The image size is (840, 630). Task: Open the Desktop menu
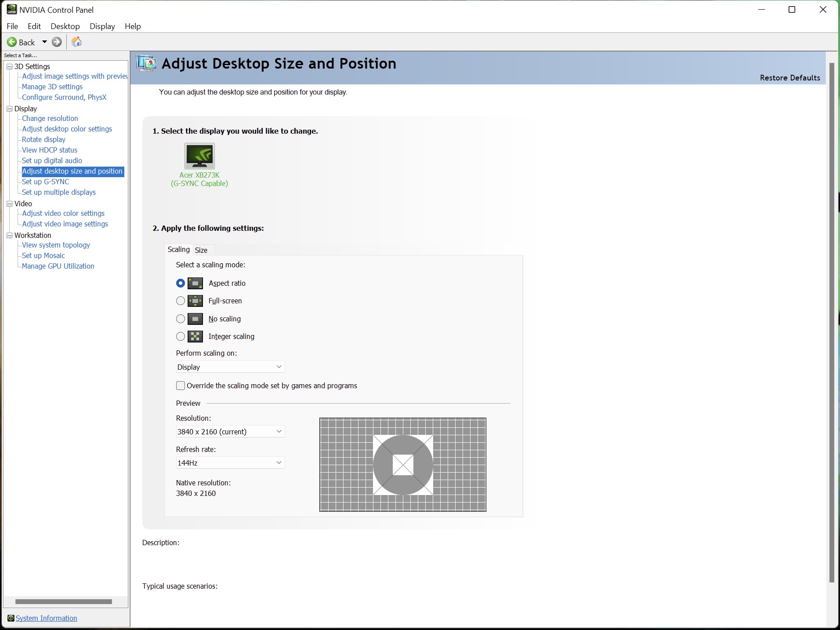65,26
